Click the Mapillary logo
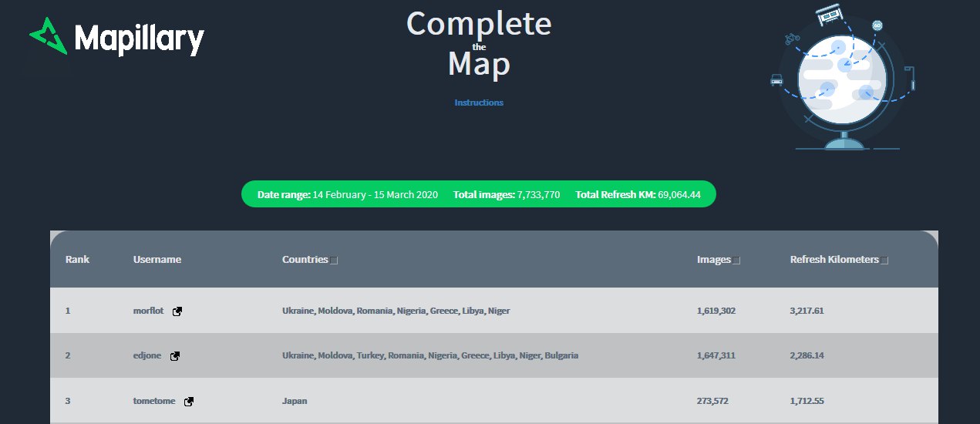 tap(116, 38)
